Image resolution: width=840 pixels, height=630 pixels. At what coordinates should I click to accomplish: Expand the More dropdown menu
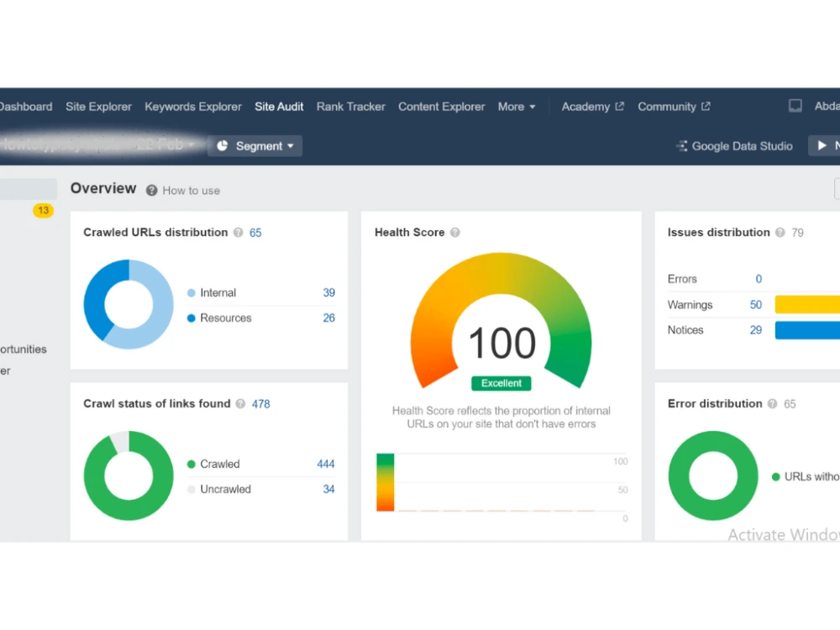[x=517, y=107]
